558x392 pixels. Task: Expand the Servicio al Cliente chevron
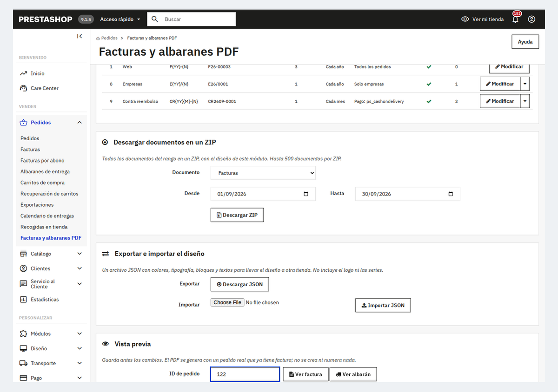(80, 284)
